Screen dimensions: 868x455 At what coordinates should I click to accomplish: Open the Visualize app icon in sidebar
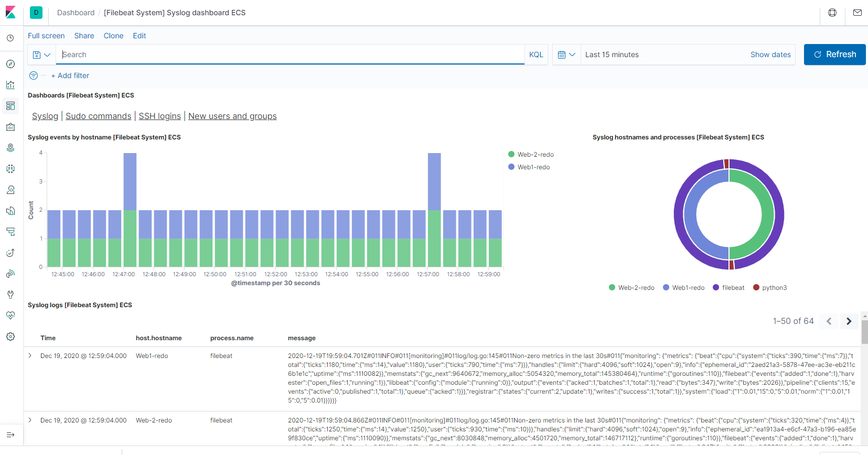click(x=10, y=85)
